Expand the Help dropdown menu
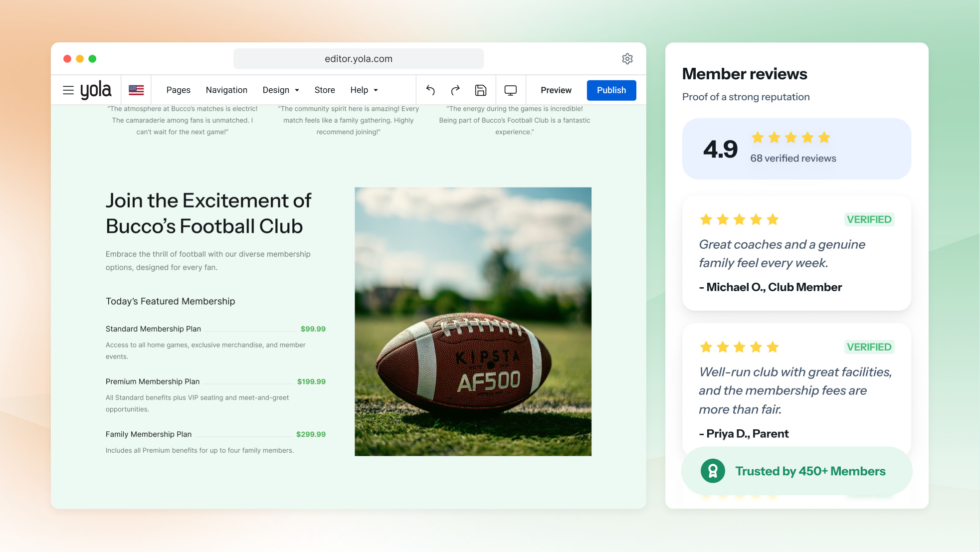 (364, 90)
